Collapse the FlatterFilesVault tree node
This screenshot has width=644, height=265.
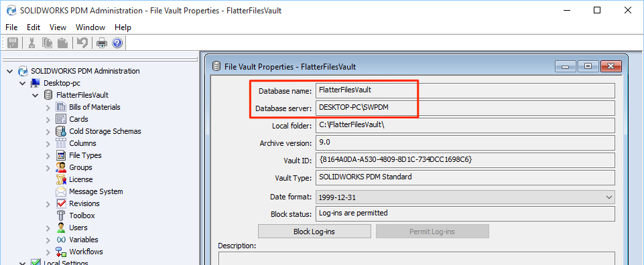(x=36, y=95)
